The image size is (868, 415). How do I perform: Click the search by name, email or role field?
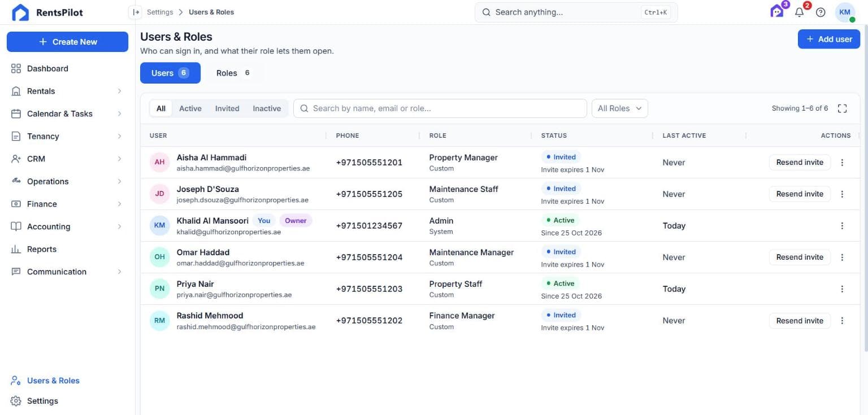point(440,108)
